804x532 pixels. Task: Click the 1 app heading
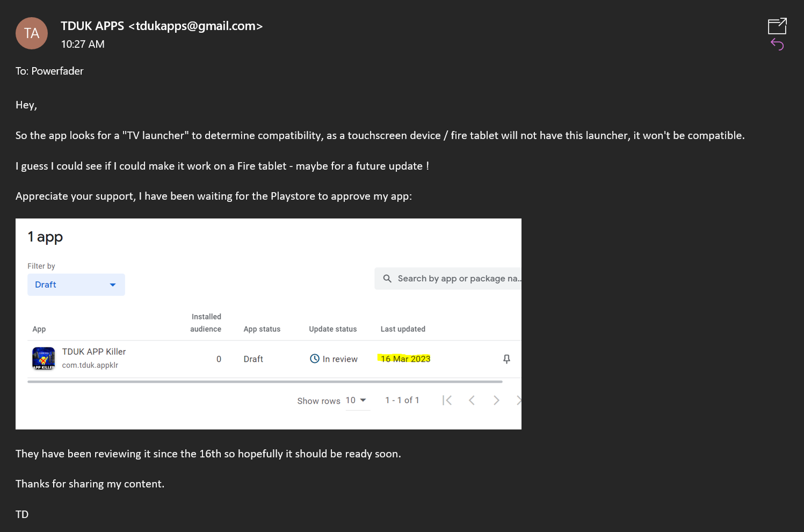click(45, 237)
